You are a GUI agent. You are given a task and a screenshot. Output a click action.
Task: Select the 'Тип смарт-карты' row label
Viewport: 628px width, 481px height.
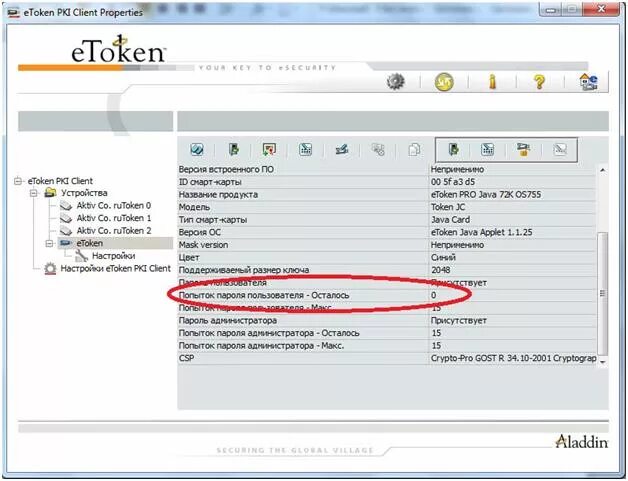(x=213, y=220)
